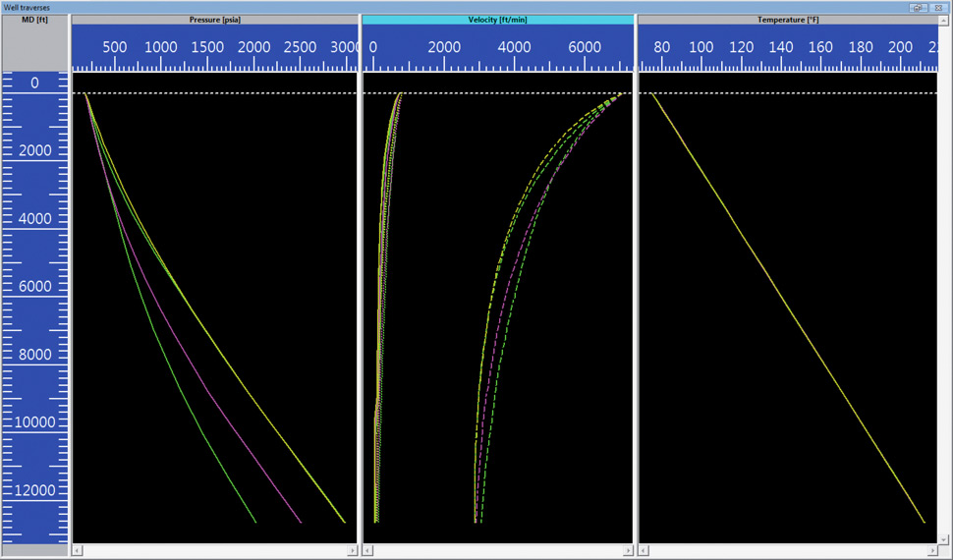Viewport: 953px width, 560px height.
Task: Select the Velocity [ft/min] track header
Action: [498, 20]
